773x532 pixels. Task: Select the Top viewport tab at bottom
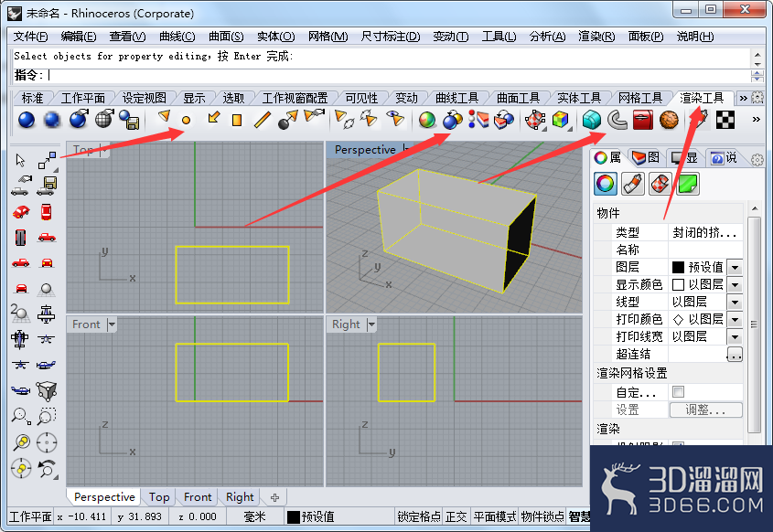(159, 497)
